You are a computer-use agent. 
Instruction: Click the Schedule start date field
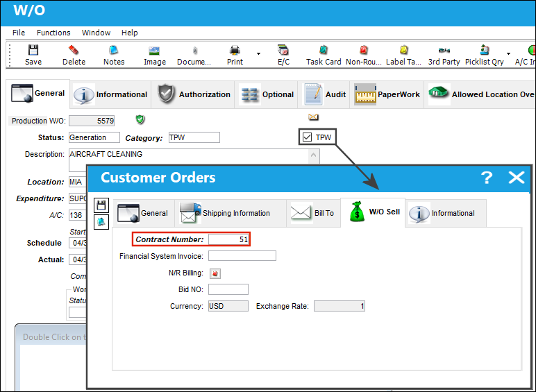pos(78,243)
